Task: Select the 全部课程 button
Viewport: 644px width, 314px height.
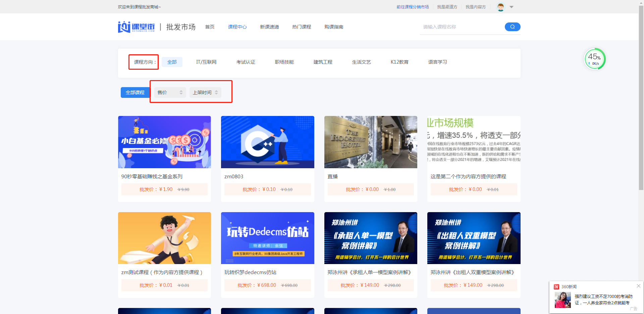Action: point(135,92)
